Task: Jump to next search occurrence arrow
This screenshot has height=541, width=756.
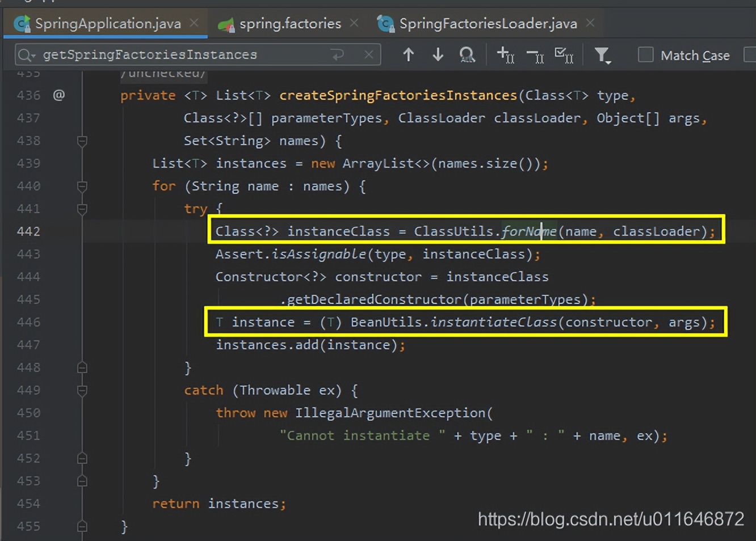Action: (438, 54)
